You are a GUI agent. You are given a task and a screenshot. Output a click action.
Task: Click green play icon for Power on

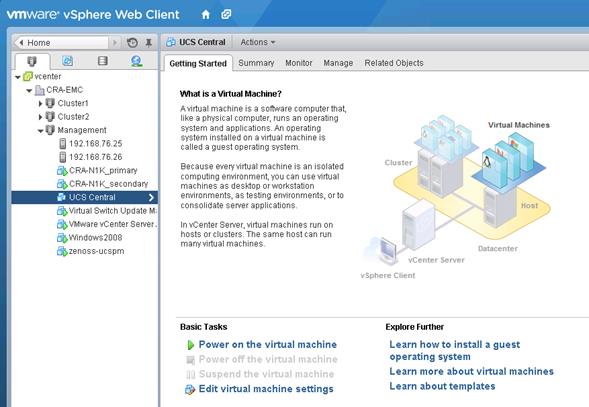[x=191, y=345]
